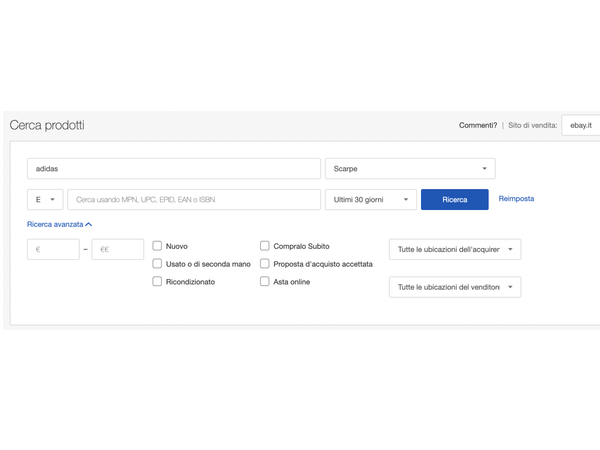Tick the 'Asta online' checkbox
Image resolution: width=600 pixels, height=450 pixels.
[265, 281]
